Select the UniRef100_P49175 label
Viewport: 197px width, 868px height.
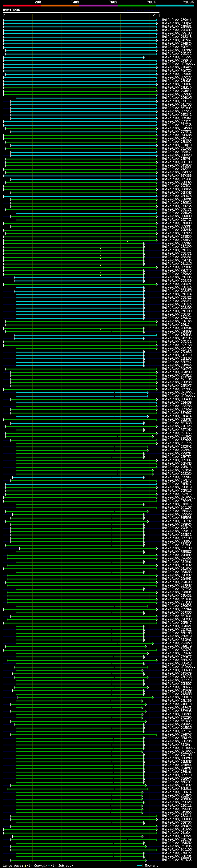(176, 139)
